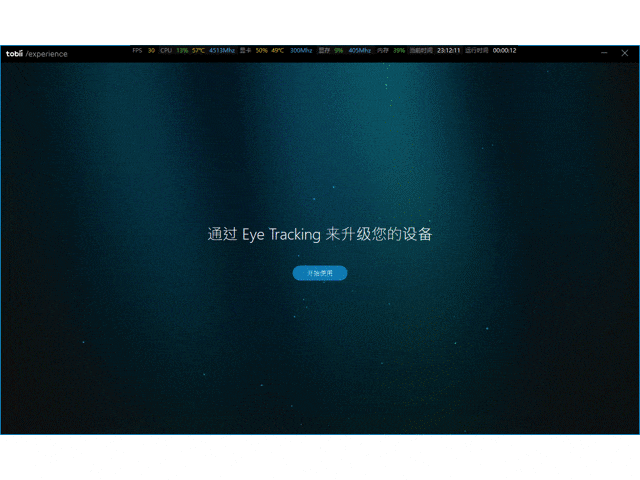Click the FPS value 30 in overlay
The image size is (640, 480).
pos(151,51)
